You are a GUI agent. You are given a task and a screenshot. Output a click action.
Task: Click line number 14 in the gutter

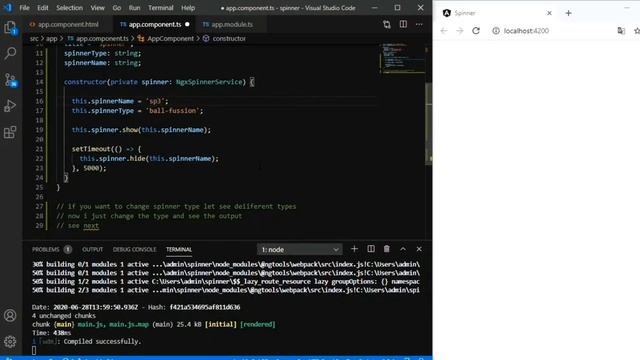(39, 82)
